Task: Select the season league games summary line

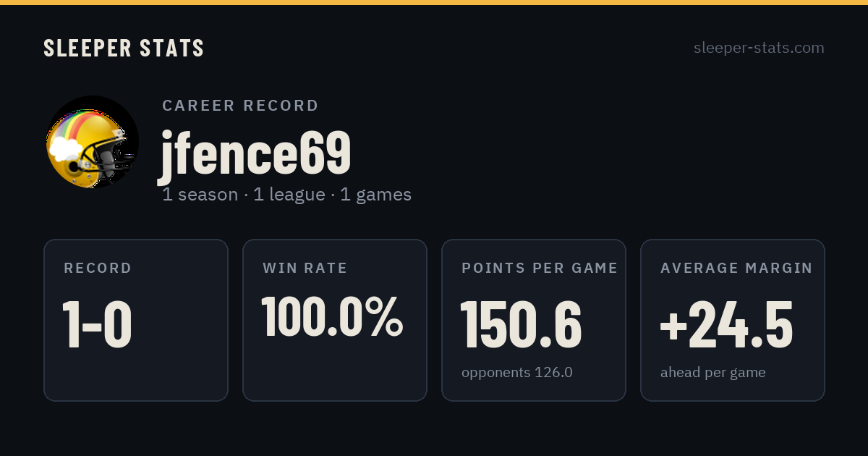Action: tap(286, 195)
